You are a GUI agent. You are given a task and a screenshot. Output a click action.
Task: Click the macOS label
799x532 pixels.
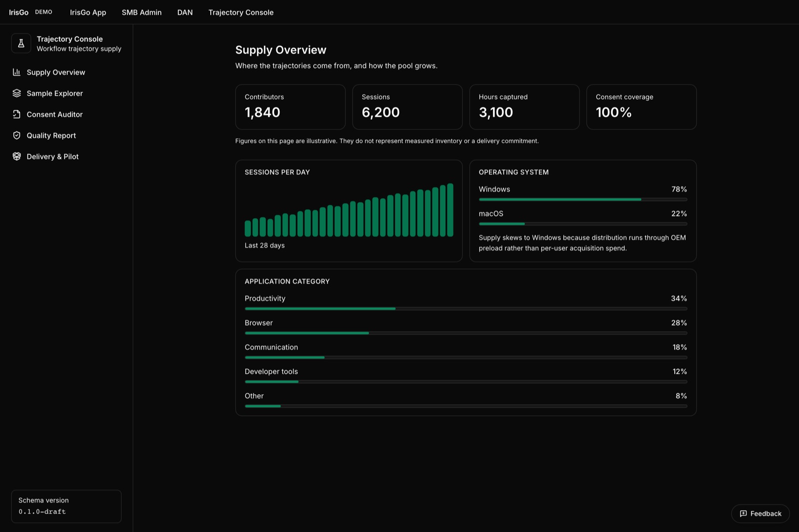coord(491,214)
